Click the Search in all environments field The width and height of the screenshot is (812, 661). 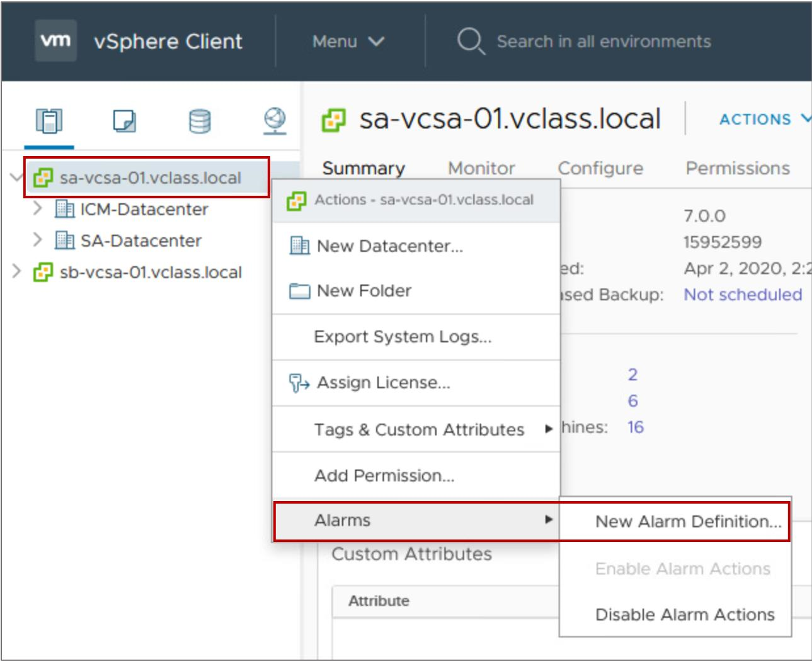tap(603, 42)
